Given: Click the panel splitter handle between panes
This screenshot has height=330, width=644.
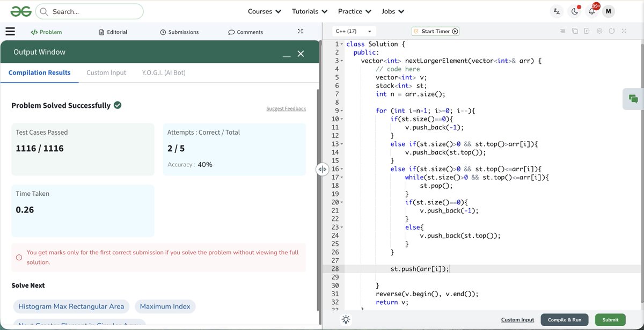Looking at the screenshot, I should point(322,169).
